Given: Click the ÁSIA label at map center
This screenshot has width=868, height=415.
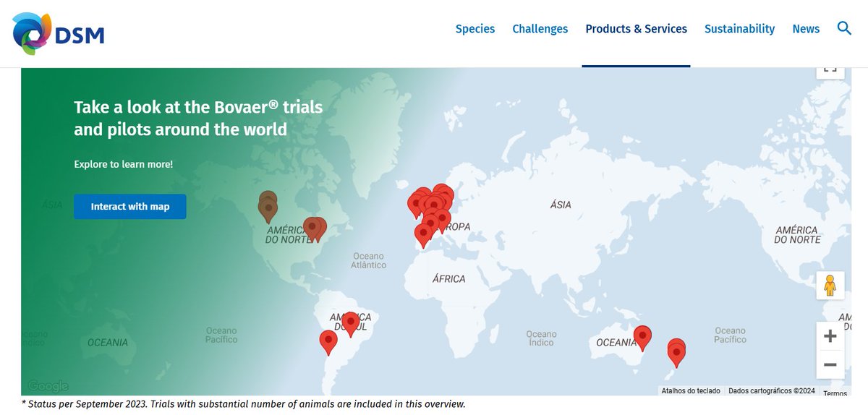Looking at the screenshot, I should 561,205.
